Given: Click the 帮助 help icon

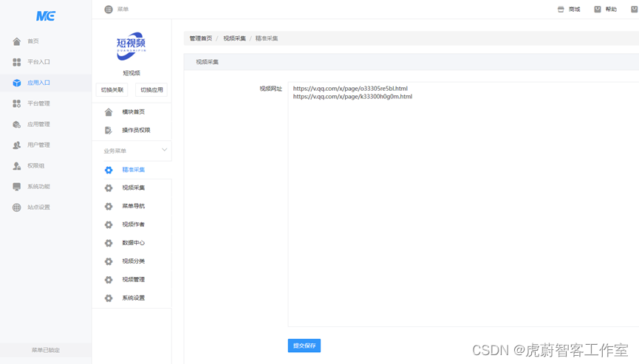Looking at the screenshot, I should [x=598, y=10].
